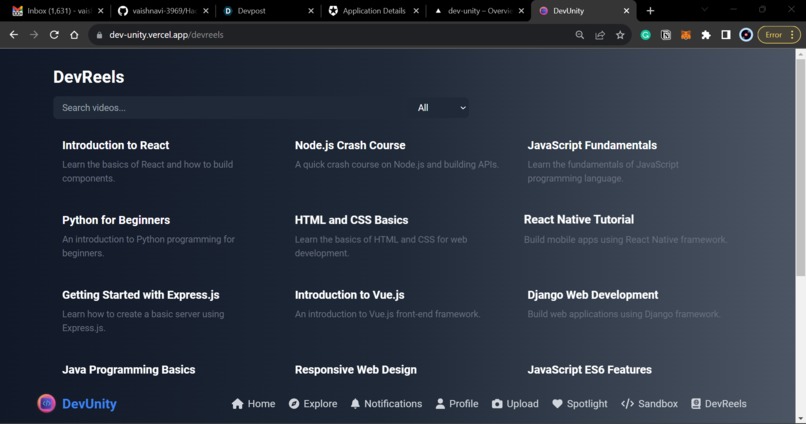Open HTML and CSS Basics video
The height and width of the screenshot is (424, 806).
point(352,220)
